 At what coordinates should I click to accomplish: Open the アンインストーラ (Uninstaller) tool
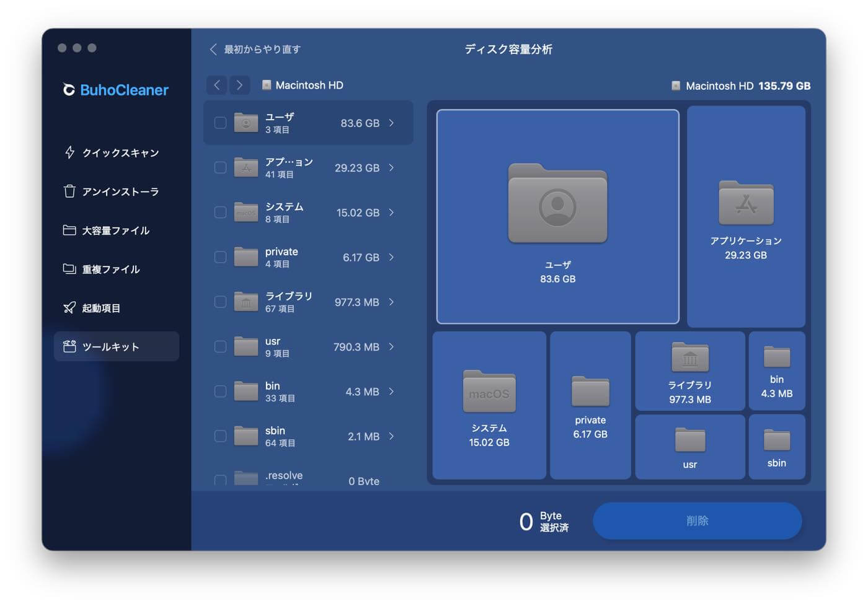coord(118,191)
